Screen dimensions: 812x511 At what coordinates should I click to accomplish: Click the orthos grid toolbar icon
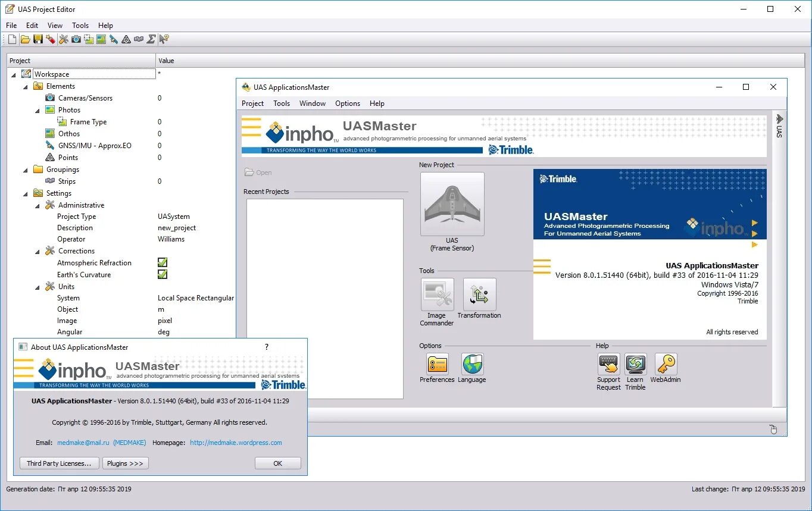[101, 39]
